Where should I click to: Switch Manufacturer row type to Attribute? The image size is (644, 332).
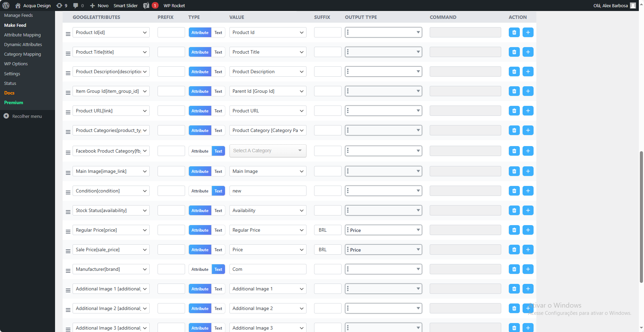200,269
